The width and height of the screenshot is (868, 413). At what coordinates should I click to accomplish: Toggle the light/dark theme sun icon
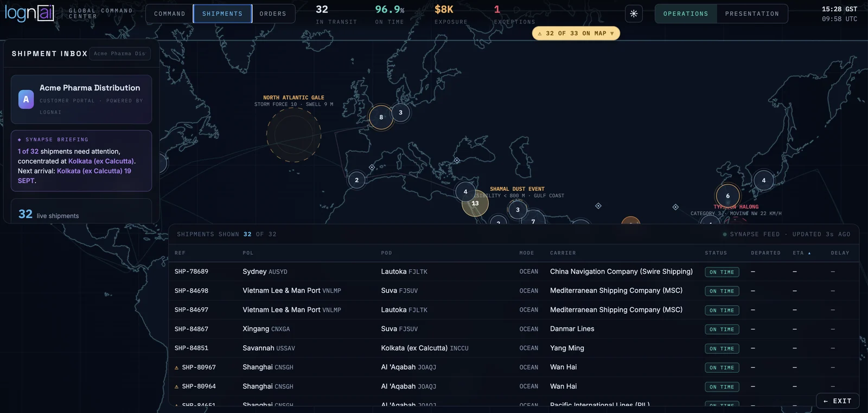(634, 14)
